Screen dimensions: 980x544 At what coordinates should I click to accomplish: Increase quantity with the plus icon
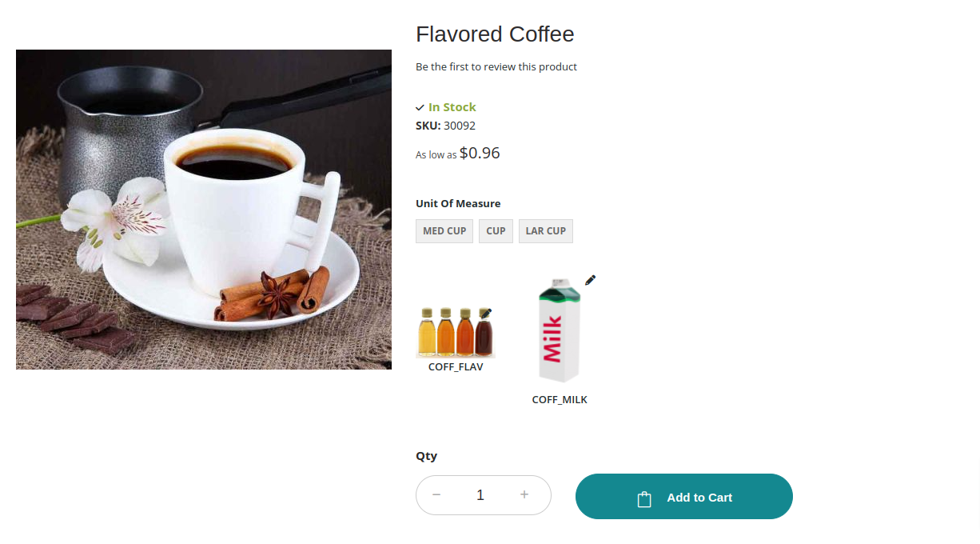pyautogui.click(x=524, y=495)
